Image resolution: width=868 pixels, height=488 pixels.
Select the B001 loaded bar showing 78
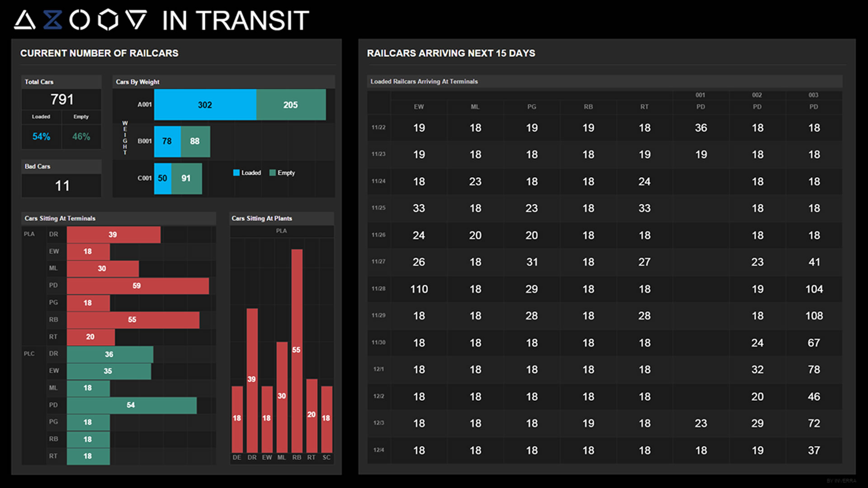167,141
